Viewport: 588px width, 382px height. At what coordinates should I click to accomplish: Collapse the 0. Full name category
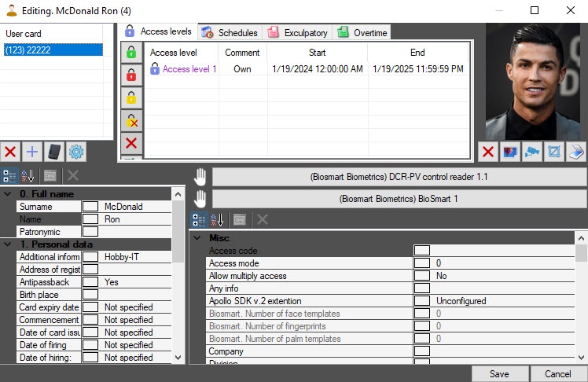pos(8,194)
